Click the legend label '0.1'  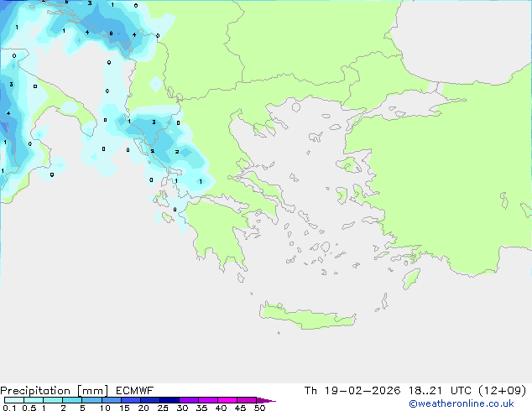click(9, 408)
